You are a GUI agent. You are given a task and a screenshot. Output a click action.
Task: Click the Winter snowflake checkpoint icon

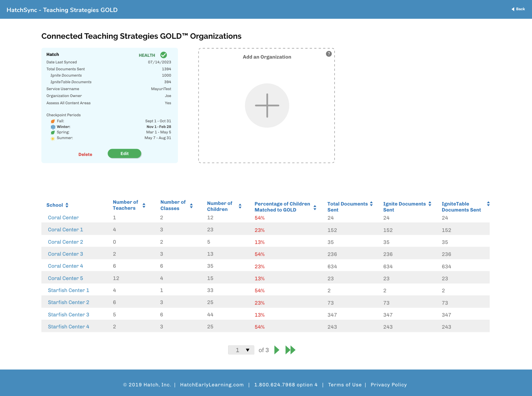pos(53,127)
